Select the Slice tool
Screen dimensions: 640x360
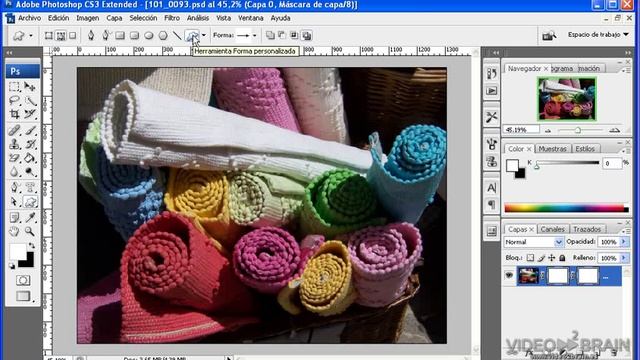coord(30,114)
